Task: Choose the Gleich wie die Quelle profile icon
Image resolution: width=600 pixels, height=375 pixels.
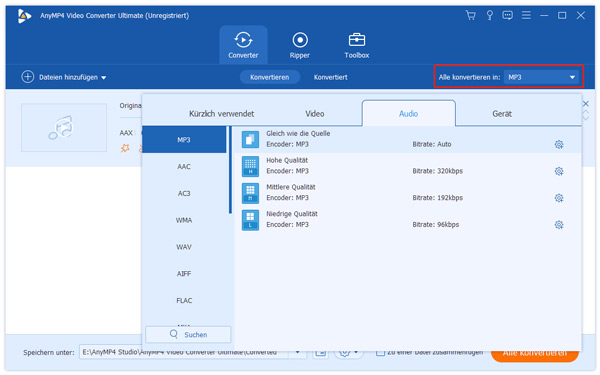Action: 250,139
